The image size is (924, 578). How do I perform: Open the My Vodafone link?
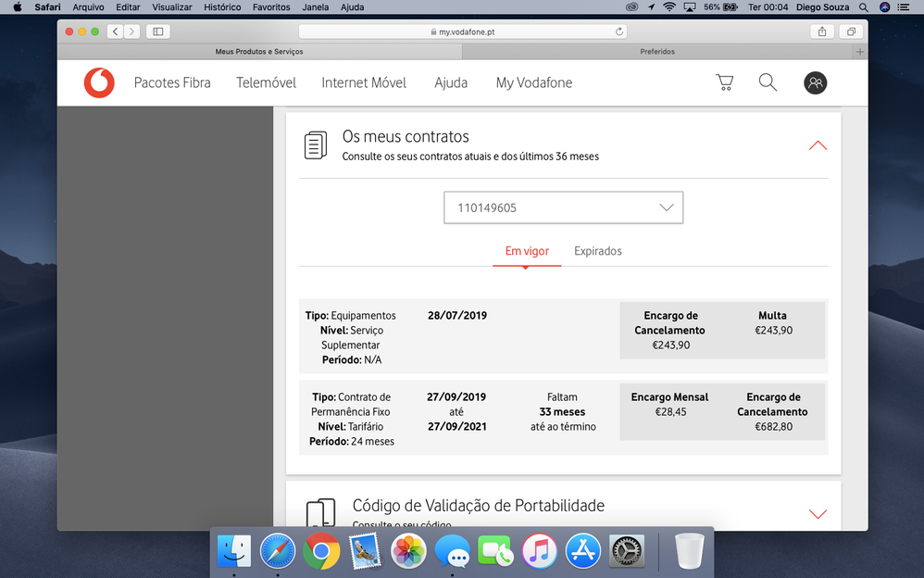click(x=533, y=82)
